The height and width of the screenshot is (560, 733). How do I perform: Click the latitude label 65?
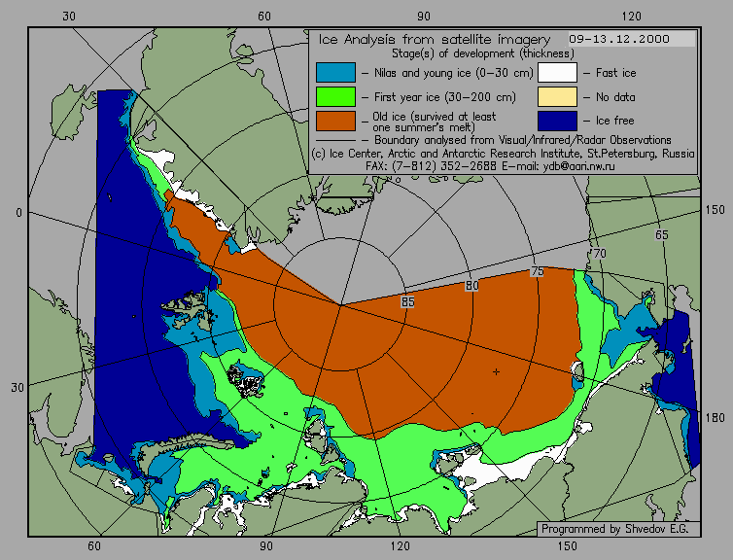[x=661, y=234]
